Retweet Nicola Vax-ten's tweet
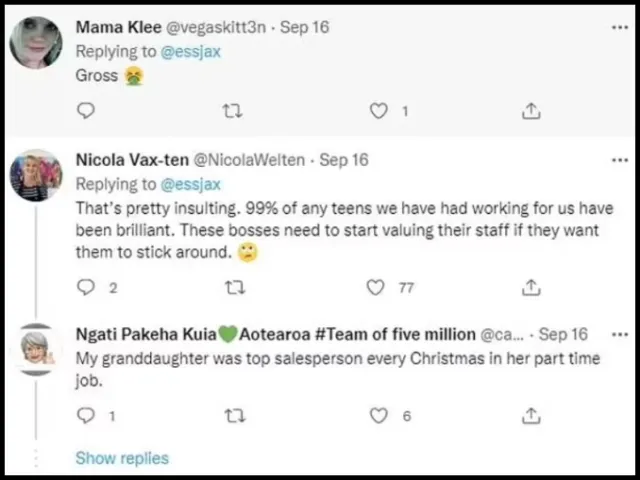 (232, 288)
